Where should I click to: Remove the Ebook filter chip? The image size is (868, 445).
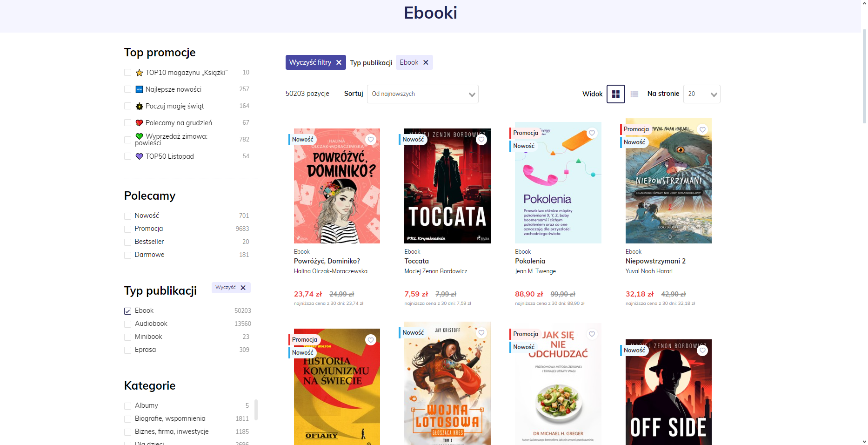click(x=426, y=62)
